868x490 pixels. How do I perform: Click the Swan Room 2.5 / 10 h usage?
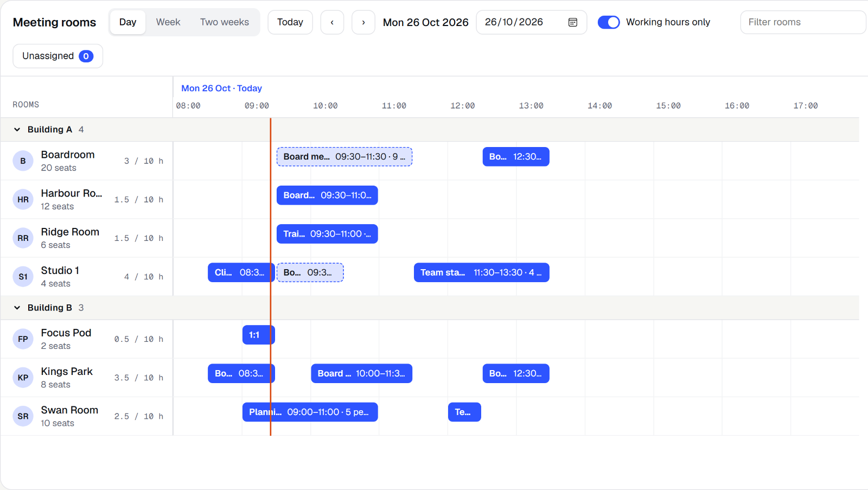pyautogui.click(x=139, y=416)
